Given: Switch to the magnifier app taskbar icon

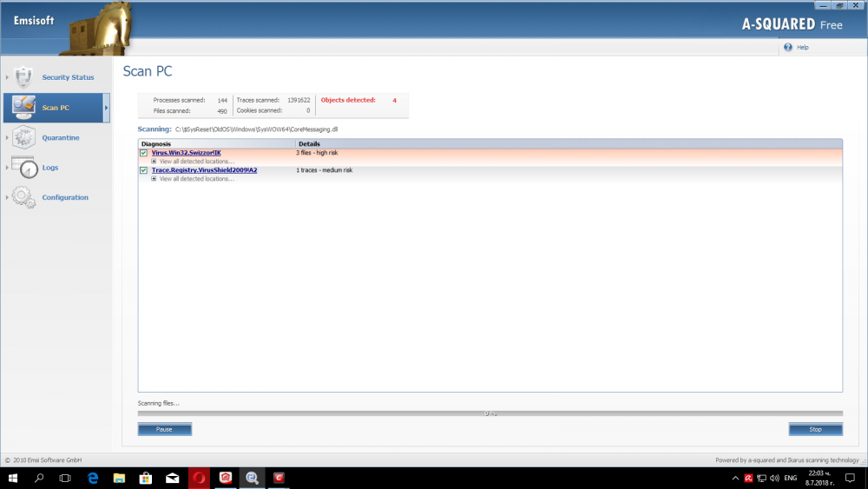Looking at the screenshot, I should [x=253, y=478].
